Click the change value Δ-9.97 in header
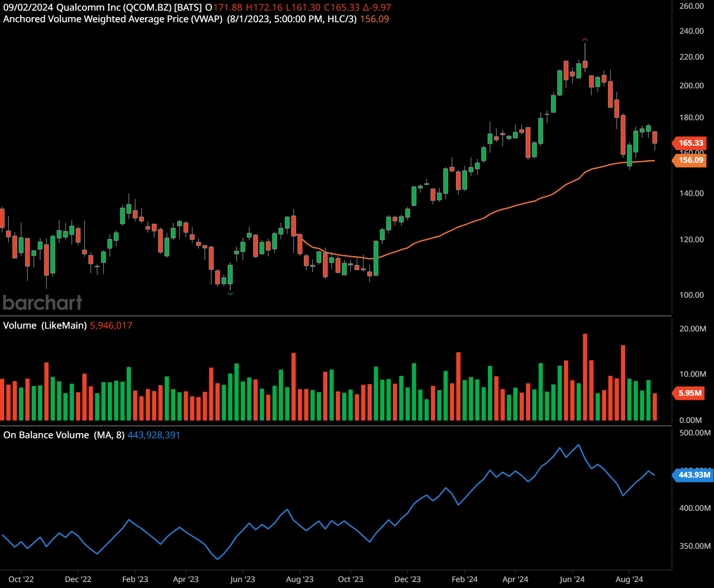 (x=376, y=7)
